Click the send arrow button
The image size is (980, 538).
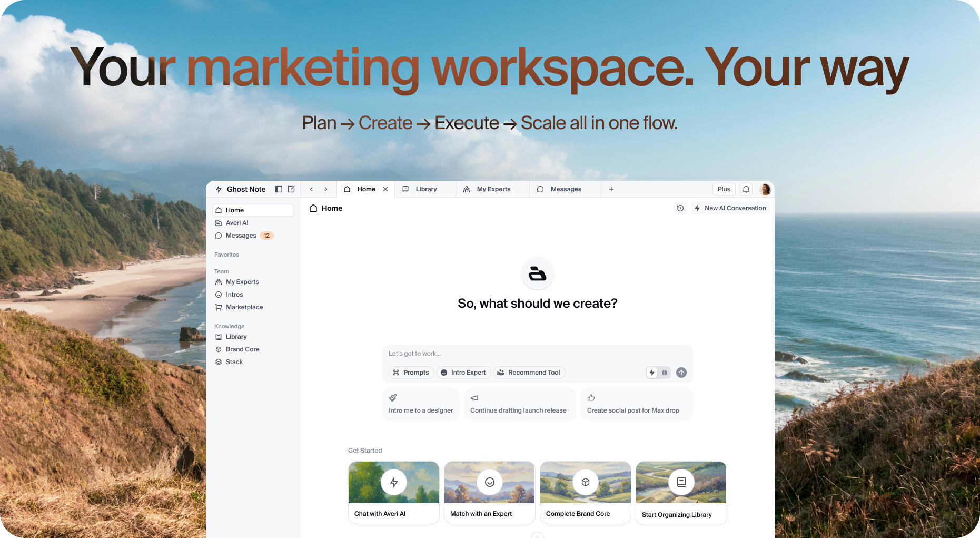click(681, 373)
